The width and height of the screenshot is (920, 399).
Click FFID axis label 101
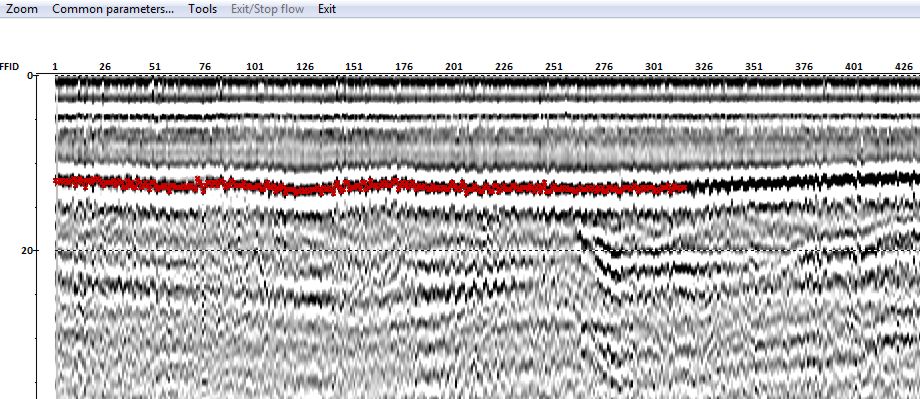(x=255, y=67)
